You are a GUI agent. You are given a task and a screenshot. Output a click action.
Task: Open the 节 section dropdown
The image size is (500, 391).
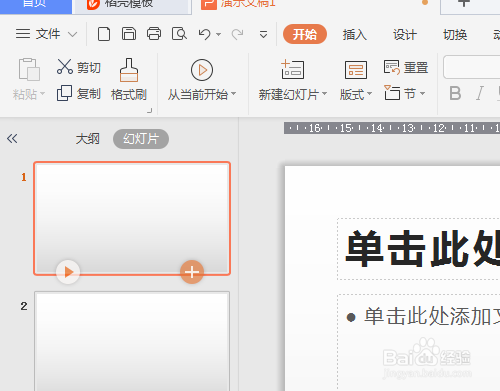click(x=422, y=94)
